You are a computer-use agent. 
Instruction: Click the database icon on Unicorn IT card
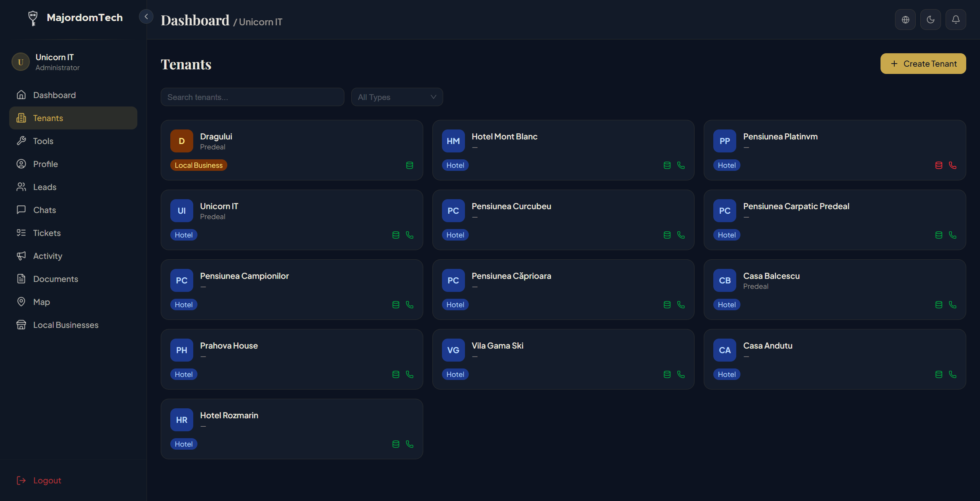396,235
